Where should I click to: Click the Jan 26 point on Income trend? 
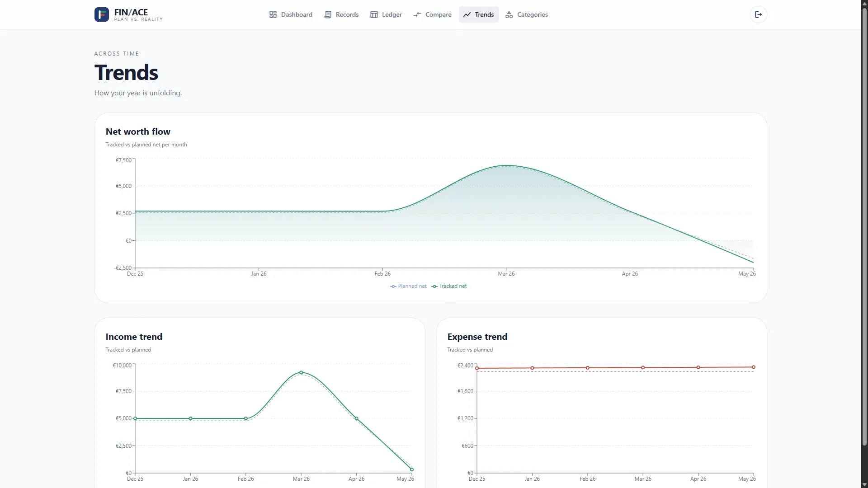190,418
